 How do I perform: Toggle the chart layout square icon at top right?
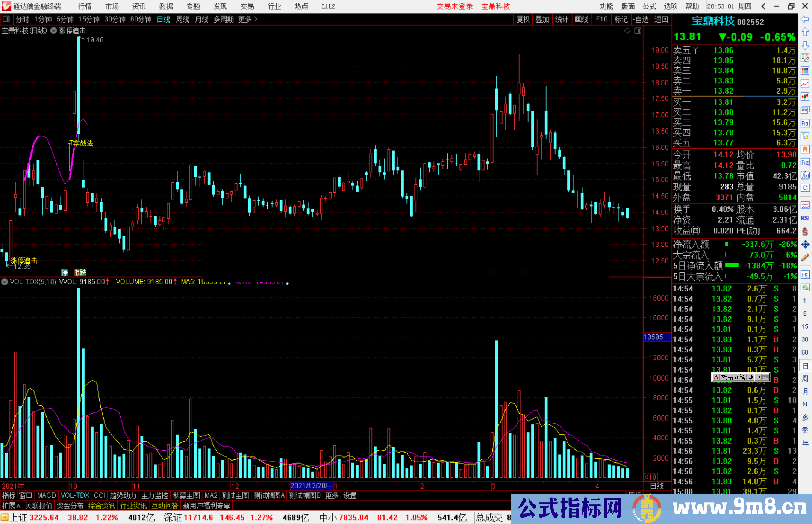point(638,31)
